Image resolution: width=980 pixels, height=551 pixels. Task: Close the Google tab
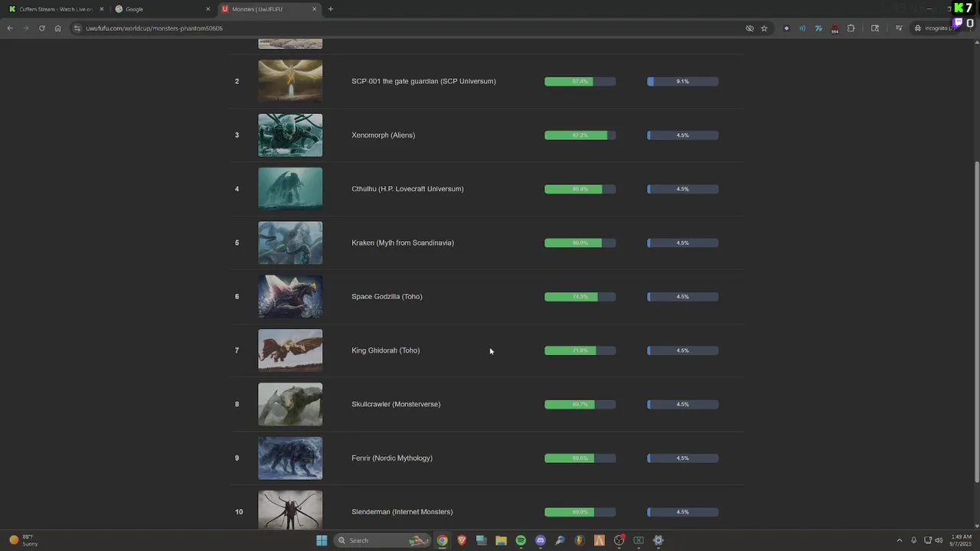tap(207, 9)
